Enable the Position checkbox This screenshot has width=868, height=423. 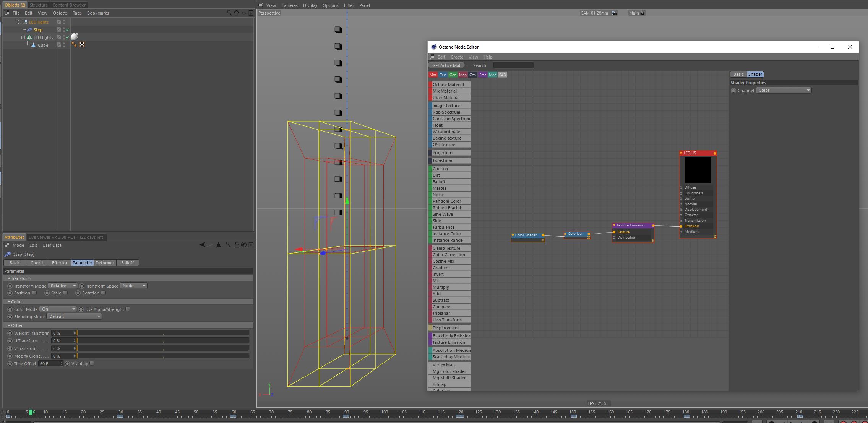(x=34, y=293)
